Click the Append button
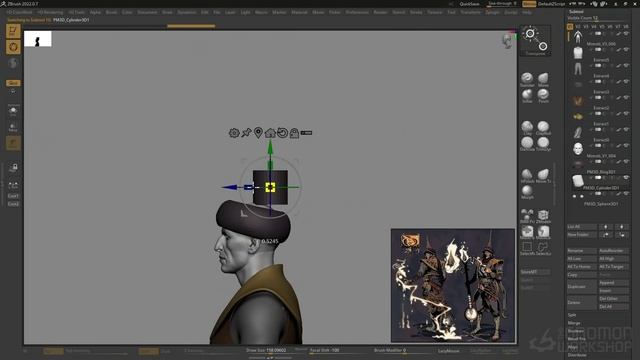The height and width of the screenshot is (360, 640). click(613, 283)
